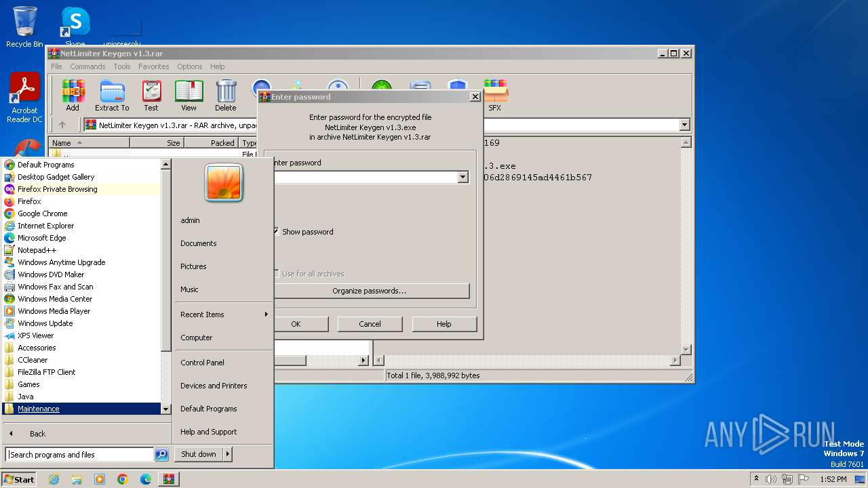Click the Windows Media Player taskbar icon
Image resolution: width=868 pixels, height=488 pixels.
[100, 479]
